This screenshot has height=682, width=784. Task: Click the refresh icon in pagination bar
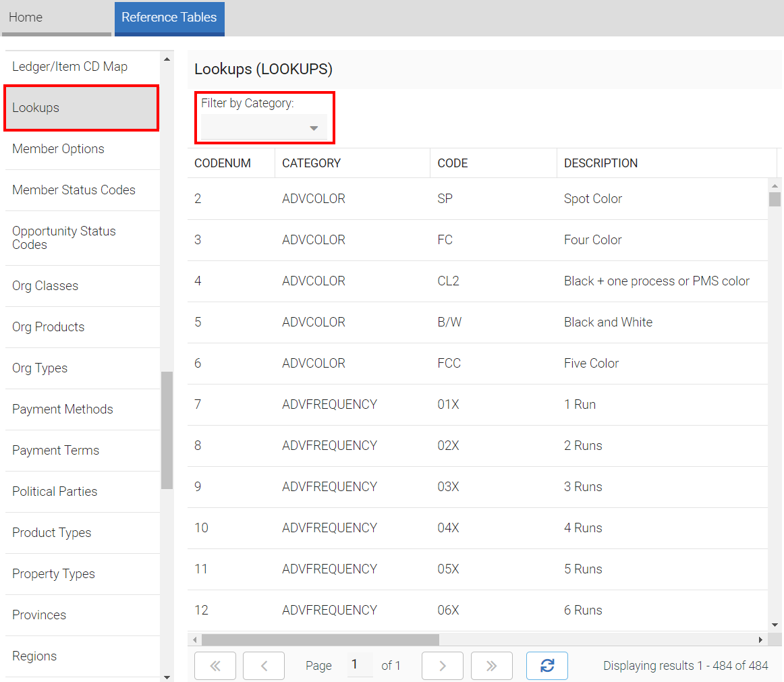[547, 666]
